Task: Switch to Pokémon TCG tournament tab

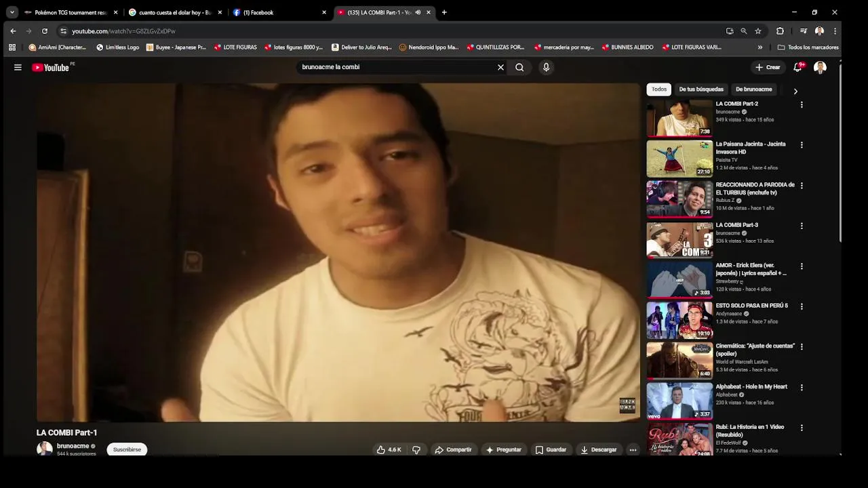Action: click(71, 12)
